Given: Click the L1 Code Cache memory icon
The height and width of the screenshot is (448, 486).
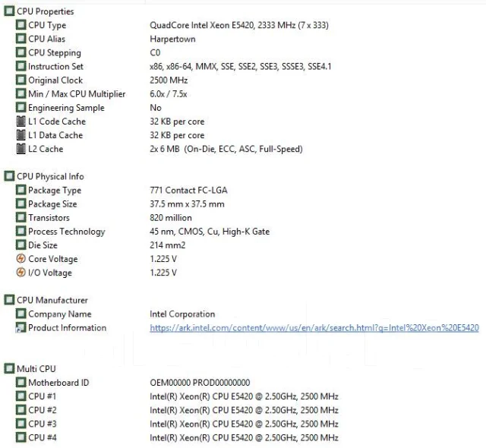Looking at the screenshot, I should 21,121.
